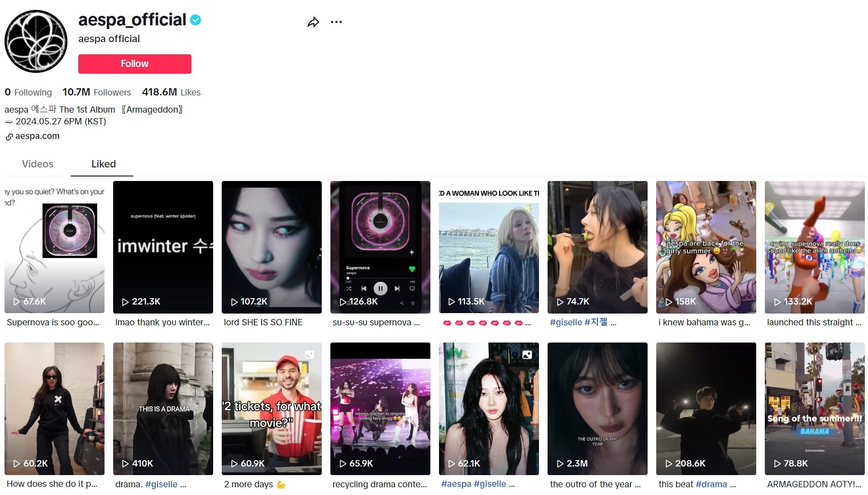Viewport: 868px width, 495px height.
Task: Click the photo post icon on the 62.1K thumbnail
Action: [527, 355]
